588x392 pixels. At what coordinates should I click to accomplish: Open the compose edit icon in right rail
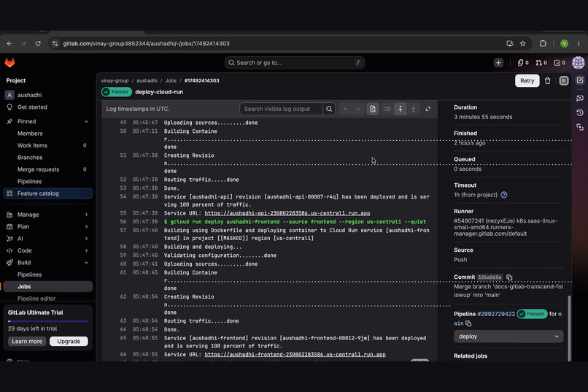(580, 80)
